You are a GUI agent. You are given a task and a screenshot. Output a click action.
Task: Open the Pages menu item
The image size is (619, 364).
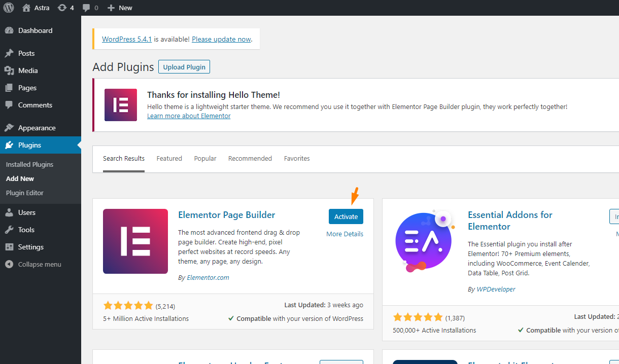pos(41,88)
